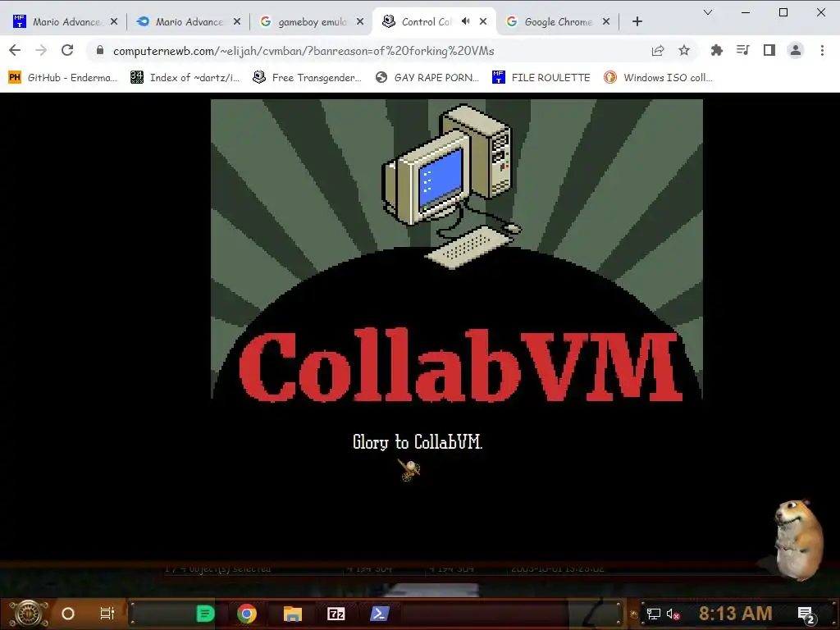Open 7-Zip from the taskbar
This screenshot has width=840, height=630.
[336, 614]
